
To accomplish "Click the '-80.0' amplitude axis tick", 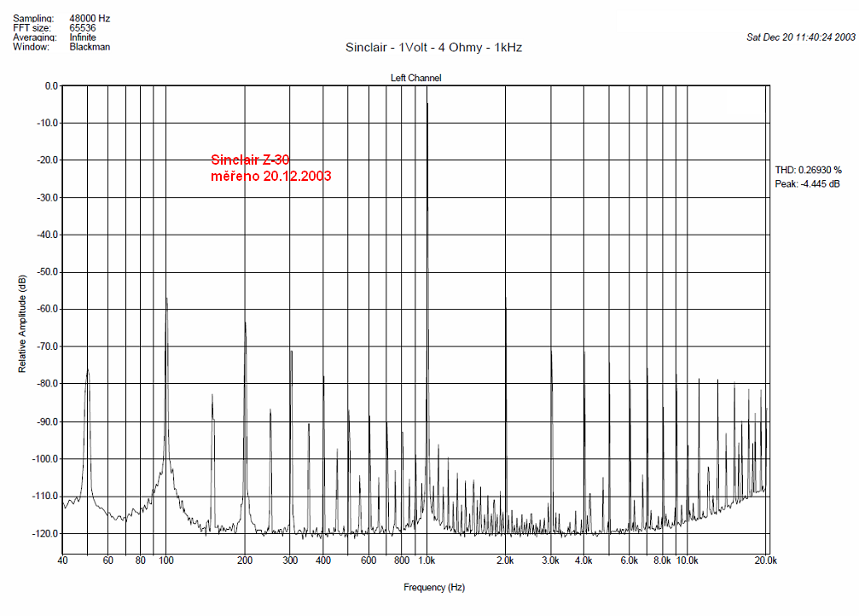I will [x=48, y=384].
